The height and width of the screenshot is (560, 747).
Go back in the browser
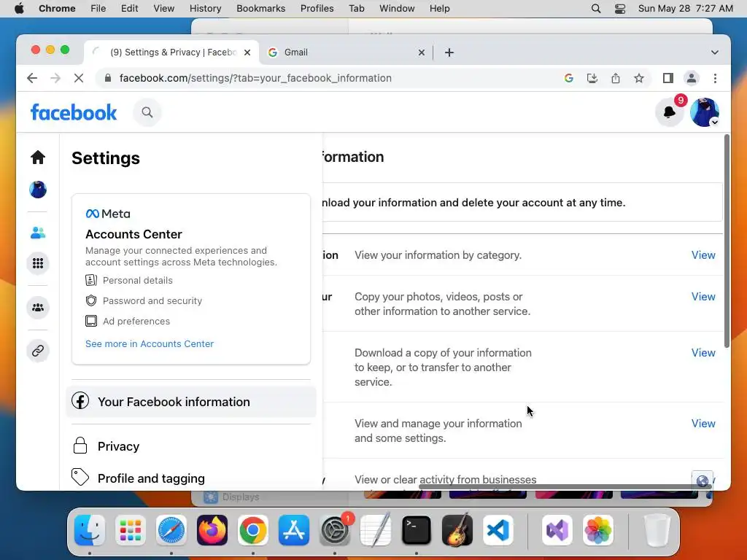[x=32, y=78]
